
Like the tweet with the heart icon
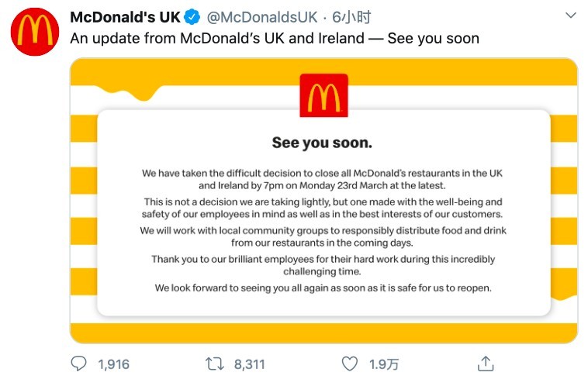click(351, 364)
